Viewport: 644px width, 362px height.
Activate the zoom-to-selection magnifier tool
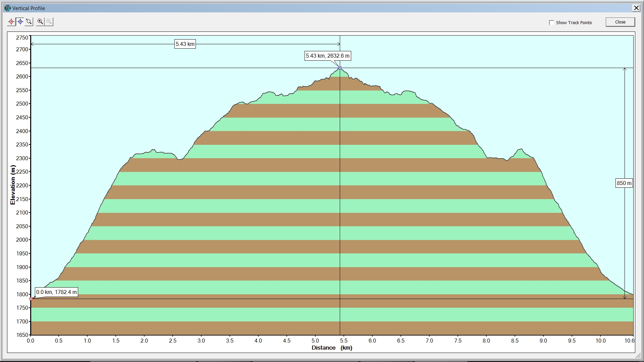29,22
